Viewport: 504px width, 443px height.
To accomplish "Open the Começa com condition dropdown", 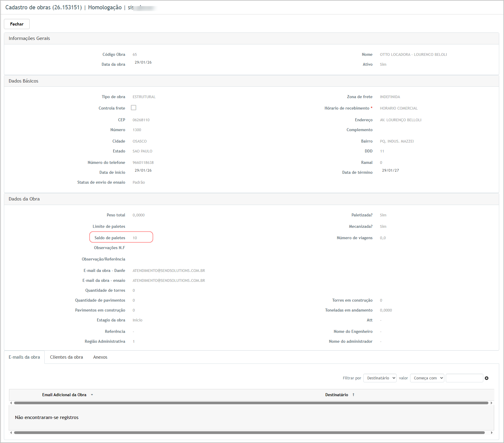I will pos(427,378).
